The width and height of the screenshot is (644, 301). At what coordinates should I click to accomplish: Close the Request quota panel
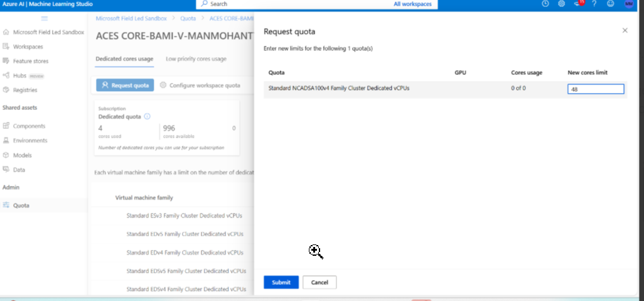coord(625,30)
